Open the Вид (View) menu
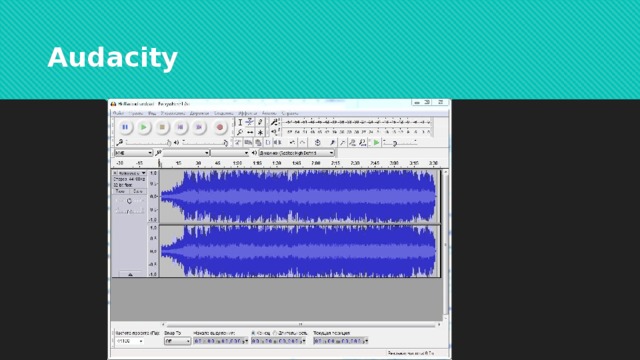Viewport: 640px width, 360px height. [x=152, y=113]
